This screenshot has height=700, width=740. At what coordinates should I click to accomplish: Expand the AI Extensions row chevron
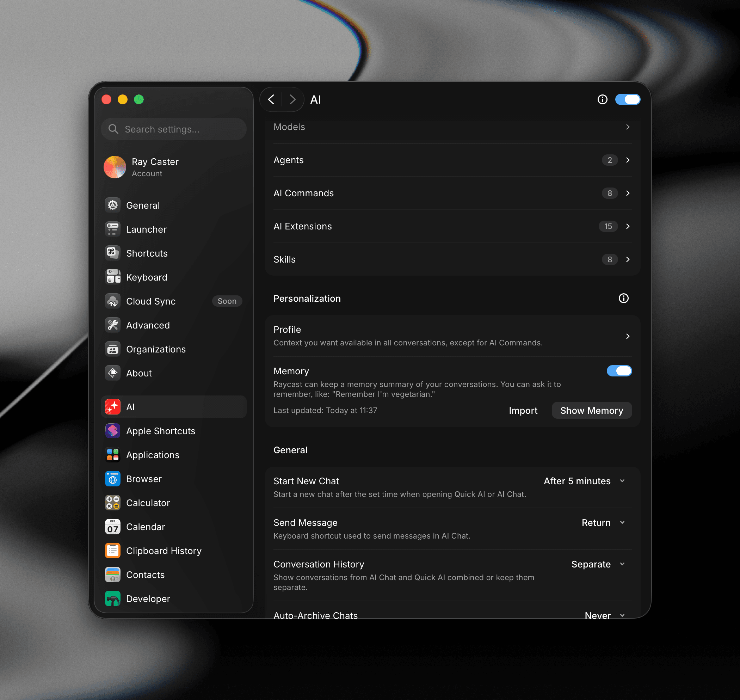coord(628,226)
